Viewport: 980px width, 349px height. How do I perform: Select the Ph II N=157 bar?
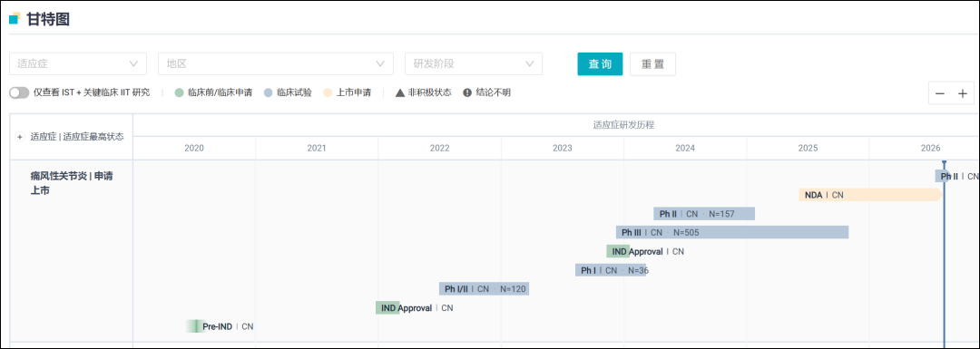(704, 214)
